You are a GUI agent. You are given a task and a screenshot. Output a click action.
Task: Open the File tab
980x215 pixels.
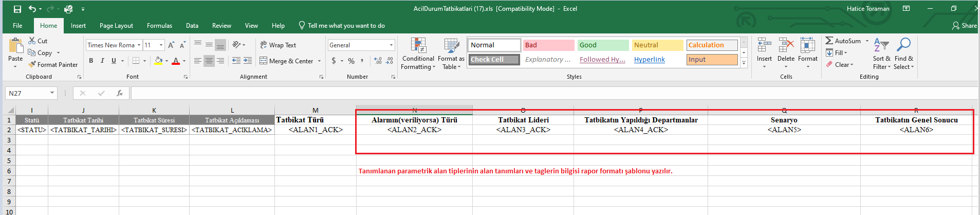point(17,26)
